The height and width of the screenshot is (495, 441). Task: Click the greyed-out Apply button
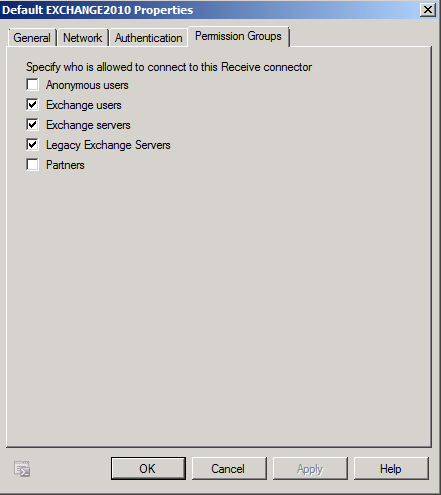pos(310,468)
